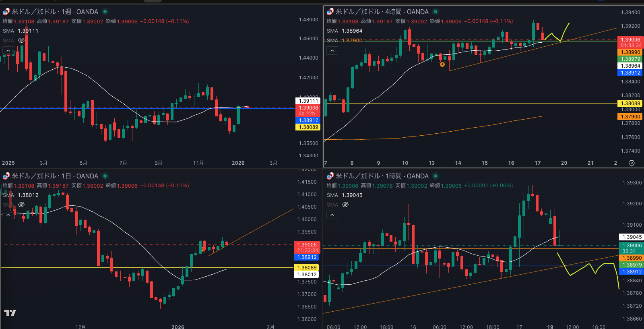The height and width of the screenshot is (329, 644).
Task: Click SMA 1.38964 indicator label on 4-hour chart
Action: click(345, 31)
